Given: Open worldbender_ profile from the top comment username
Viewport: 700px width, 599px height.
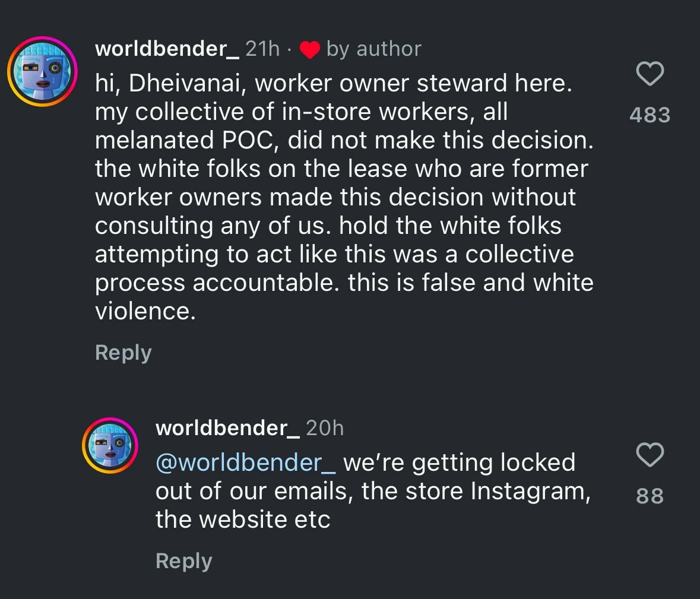Looking at the screenshot, I should point(167,49).
